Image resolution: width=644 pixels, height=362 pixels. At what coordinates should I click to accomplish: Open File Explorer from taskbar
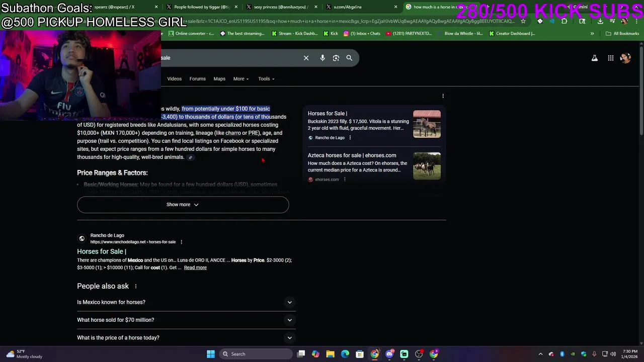pyautogui.click(x=330, y=354)
